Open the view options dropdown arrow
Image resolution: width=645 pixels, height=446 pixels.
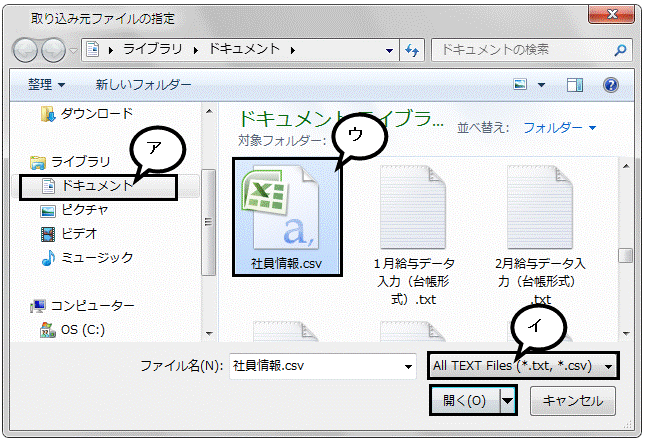click(x=541, y=85)
